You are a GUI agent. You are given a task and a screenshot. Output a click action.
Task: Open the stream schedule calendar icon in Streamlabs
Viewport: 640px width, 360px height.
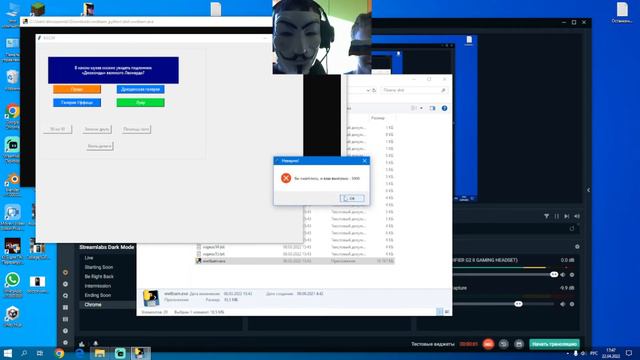(x=519, y=344)
